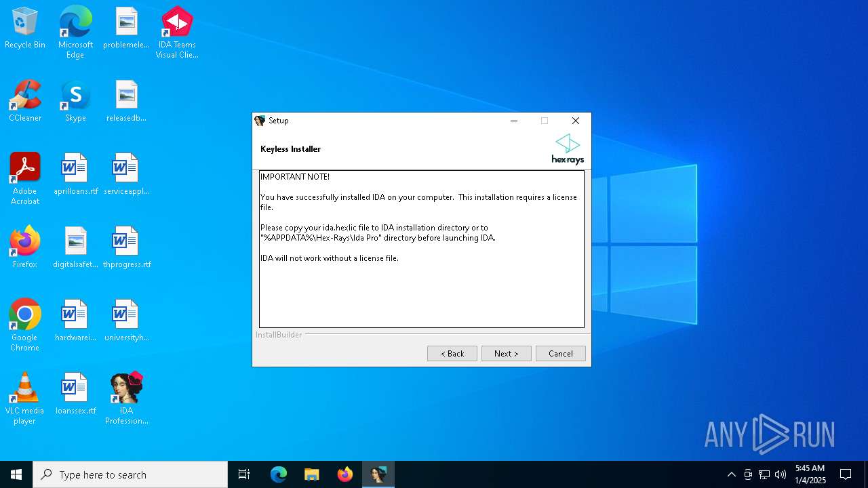Close the Setup window
868x488 pixels.
click(x=576, y=121)
